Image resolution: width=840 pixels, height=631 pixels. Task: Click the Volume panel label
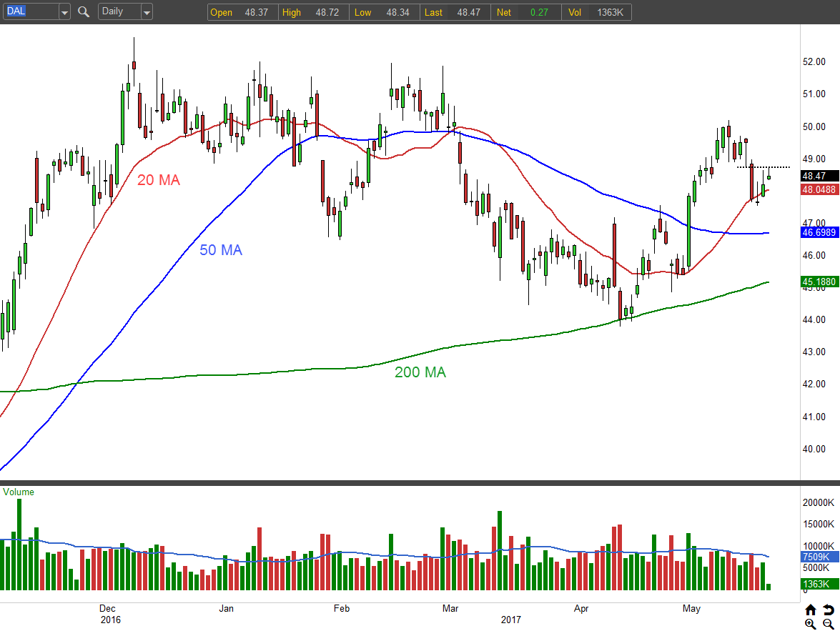[x=18, y=492]
